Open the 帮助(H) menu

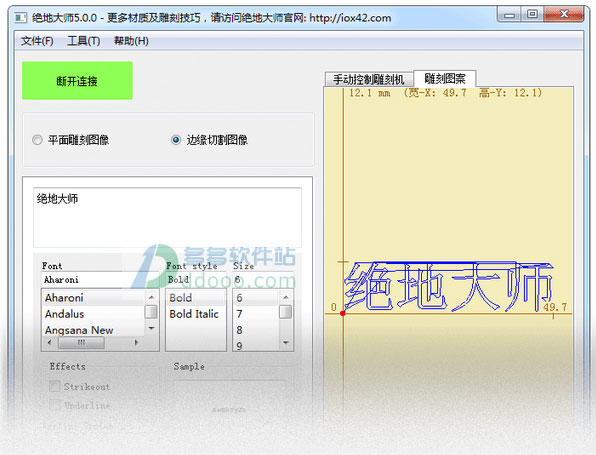(x=131, y=41)
